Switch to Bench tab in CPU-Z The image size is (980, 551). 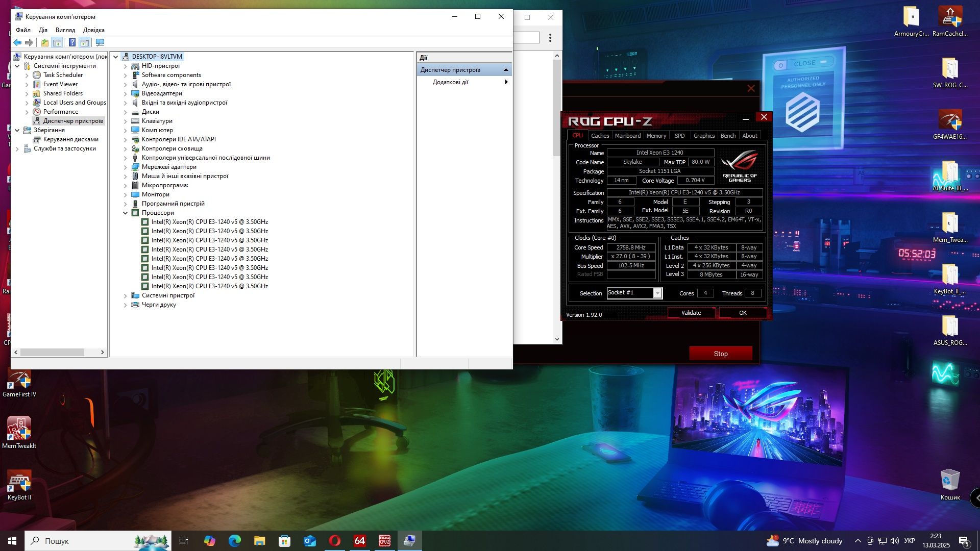click(728, 136)
